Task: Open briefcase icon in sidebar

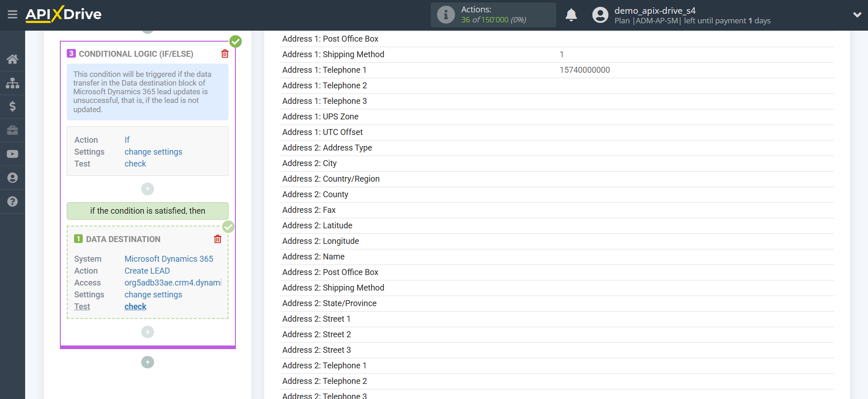Action: click(12, 130)
